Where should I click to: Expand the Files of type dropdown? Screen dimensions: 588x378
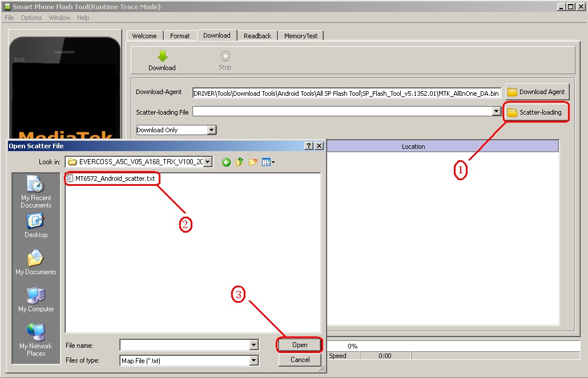point(254,360)
